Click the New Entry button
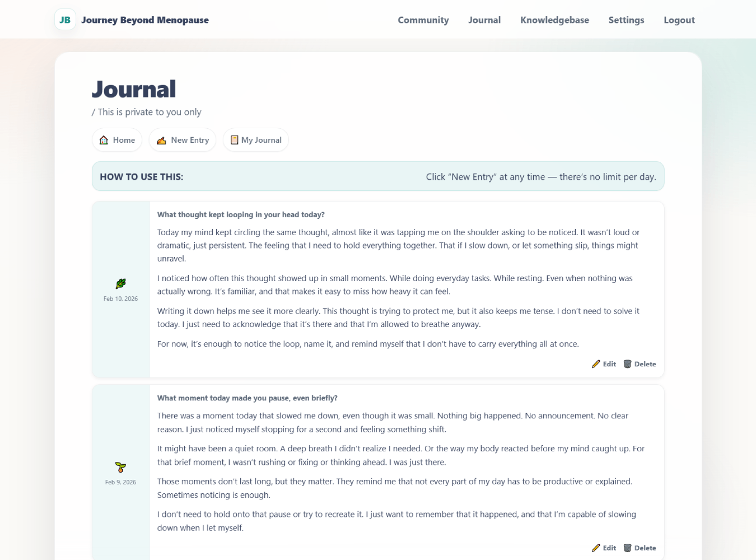 (183, 139)
